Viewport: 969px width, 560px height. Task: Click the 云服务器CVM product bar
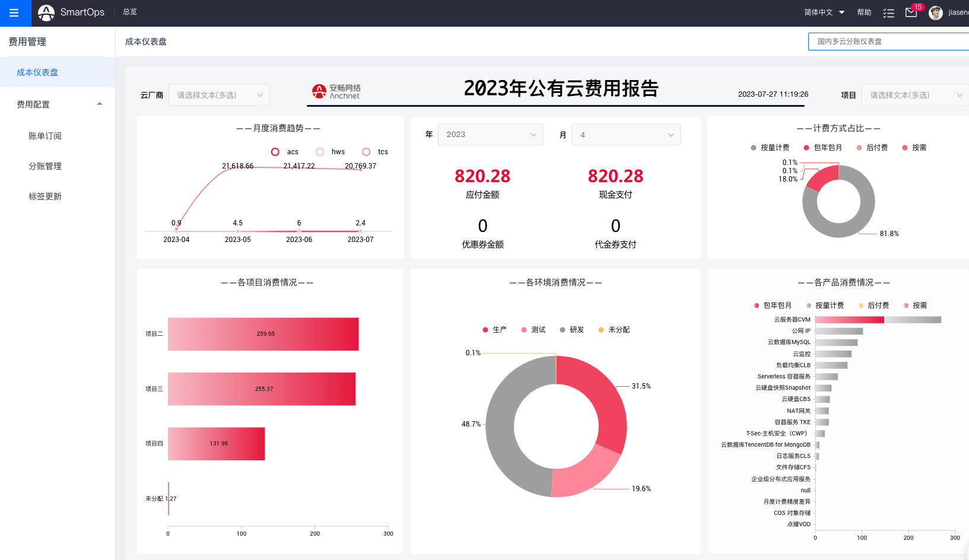point(878,320)
